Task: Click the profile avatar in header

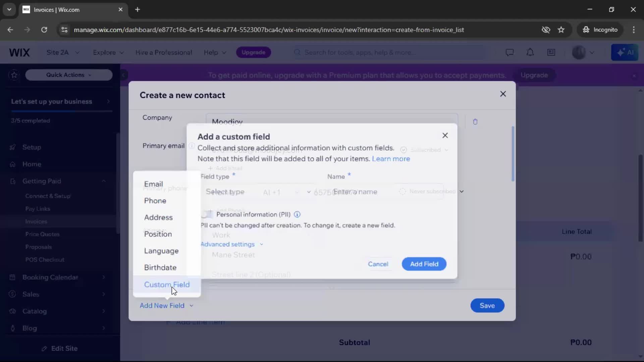Action: (x=579, y=53)
